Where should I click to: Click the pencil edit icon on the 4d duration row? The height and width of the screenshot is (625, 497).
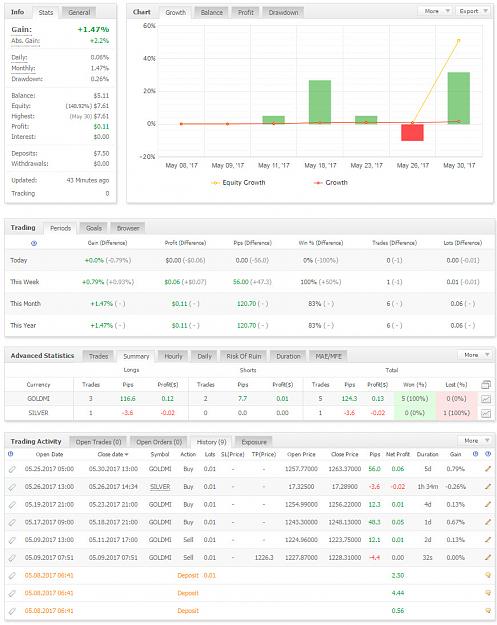coord(488,504)
